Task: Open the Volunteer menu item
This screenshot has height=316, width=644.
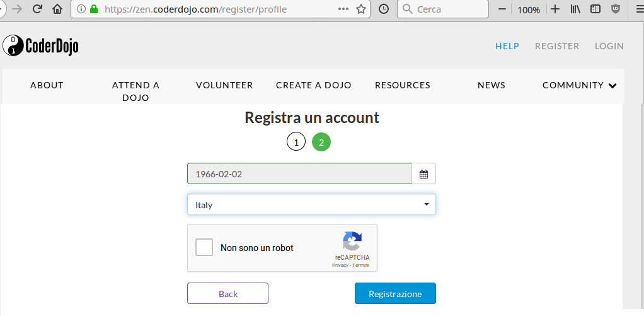Action: [224, 85]
